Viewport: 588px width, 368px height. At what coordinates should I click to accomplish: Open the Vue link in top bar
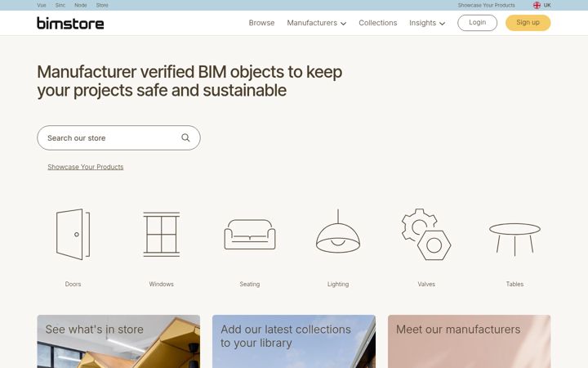click(x=42, y=5)
